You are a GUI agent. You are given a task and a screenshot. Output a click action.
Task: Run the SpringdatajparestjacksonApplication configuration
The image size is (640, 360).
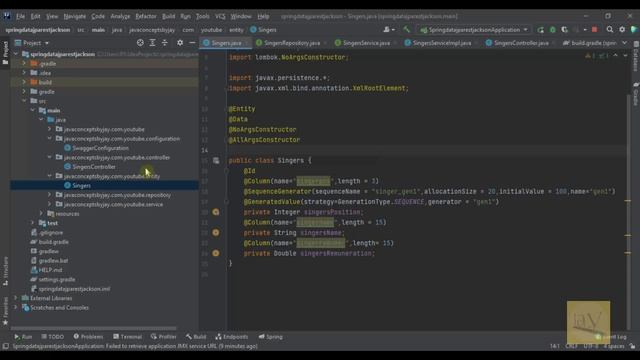coord(540,29)
